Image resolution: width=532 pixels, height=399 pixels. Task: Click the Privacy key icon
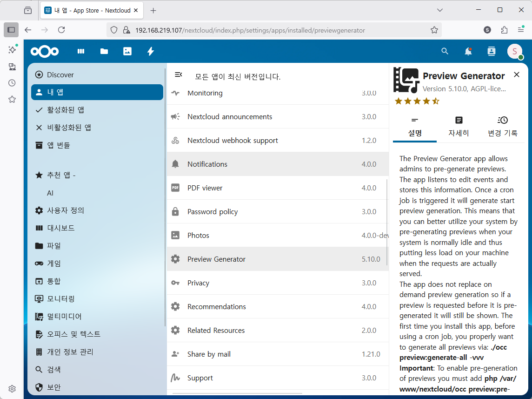pyautogui.click(x=175, y=283)
